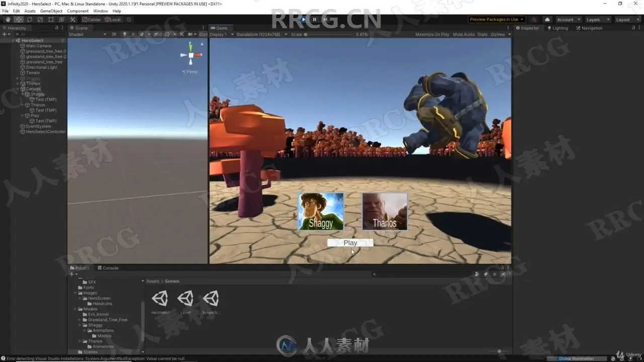Select the Transform tool in the toolbar
This screenshot has width=644, height=362.
point(62,20)
